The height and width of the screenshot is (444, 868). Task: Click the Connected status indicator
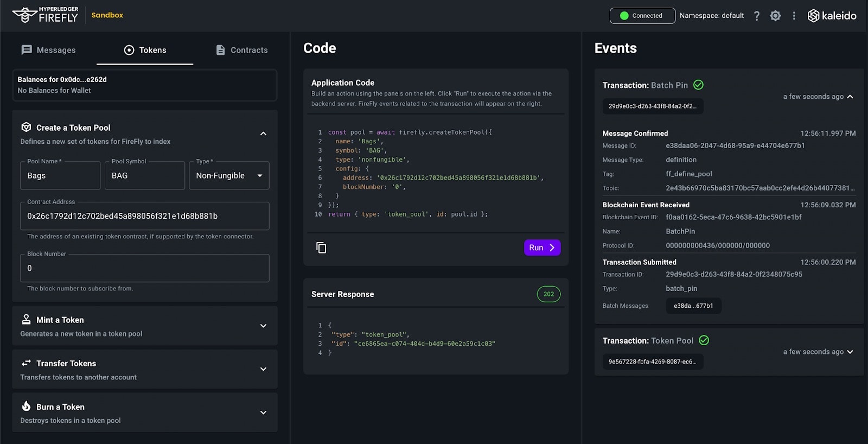(642, 16)
